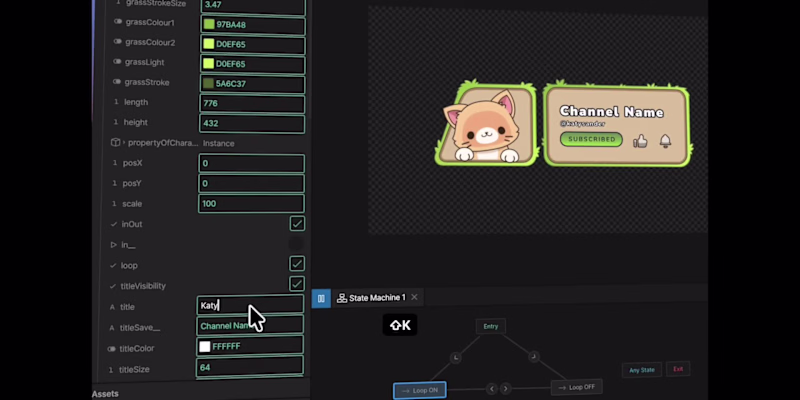The image size is (800, 400).
Task: Click the posX value field
Action: tap(252, 163)
